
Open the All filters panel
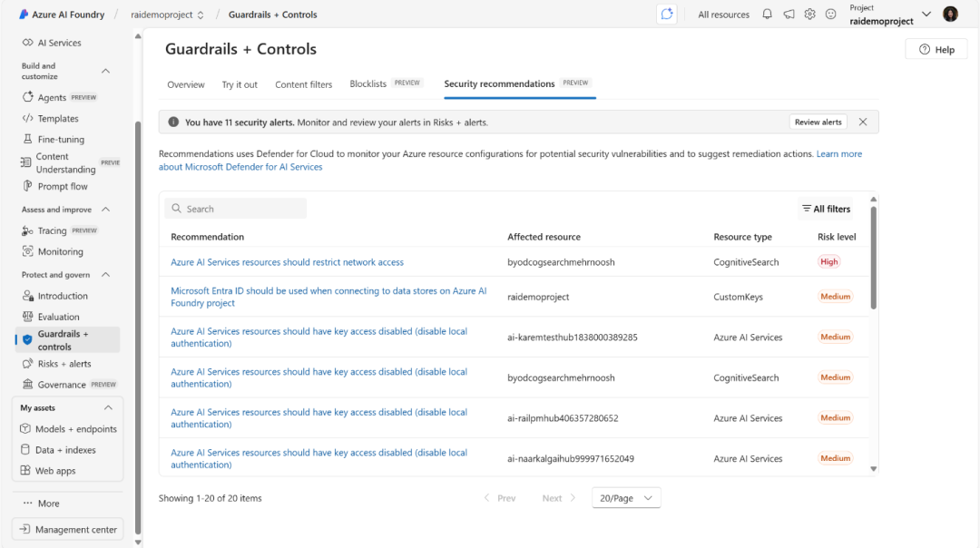[827, 209]
